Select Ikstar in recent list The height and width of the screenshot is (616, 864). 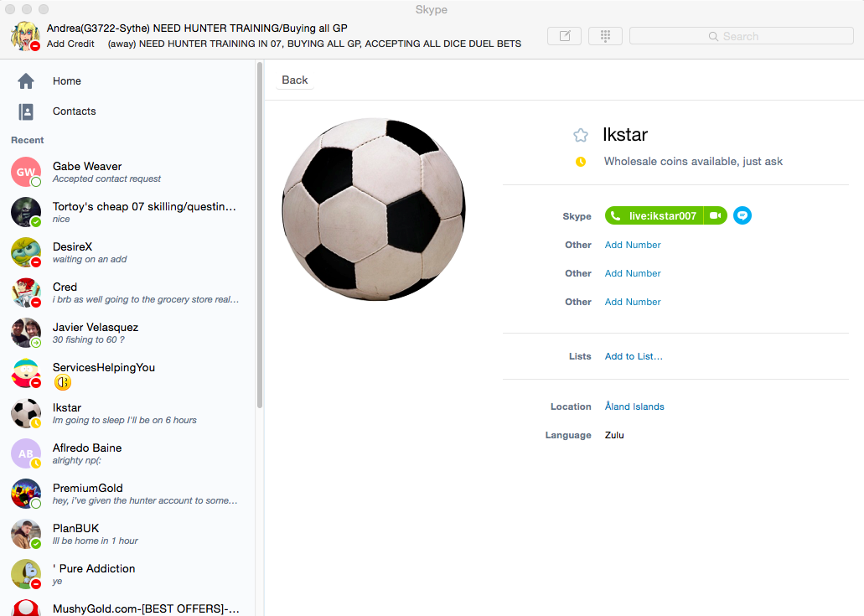[x=128, y=413]
